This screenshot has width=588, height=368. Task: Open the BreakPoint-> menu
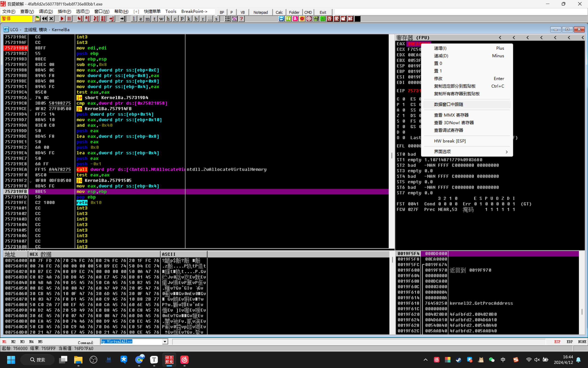[x=194, y=11]
